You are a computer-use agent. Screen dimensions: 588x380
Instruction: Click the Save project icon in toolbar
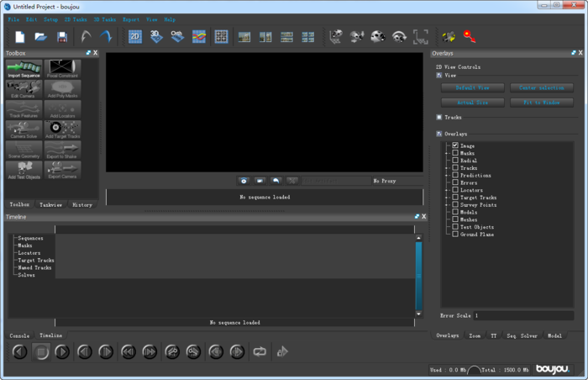(62, 37)
